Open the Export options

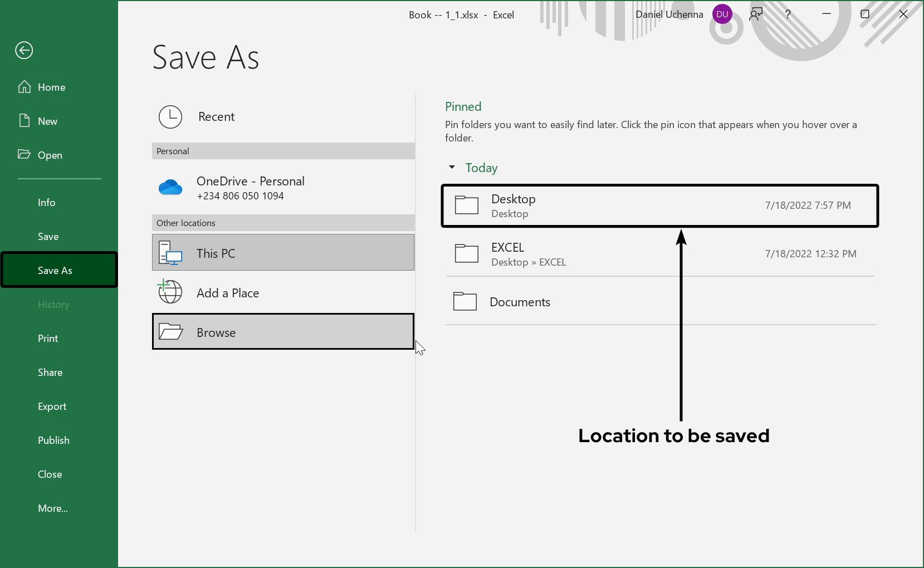[x=52, y=407]
